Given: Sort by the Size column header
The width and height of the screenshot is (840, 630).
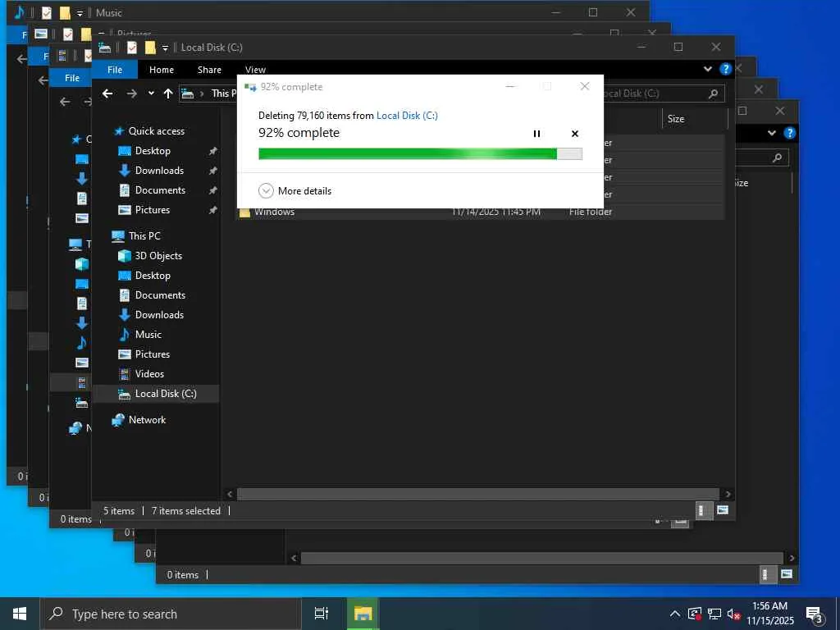Looking at the screenshot, I should (x=676, y=119).
